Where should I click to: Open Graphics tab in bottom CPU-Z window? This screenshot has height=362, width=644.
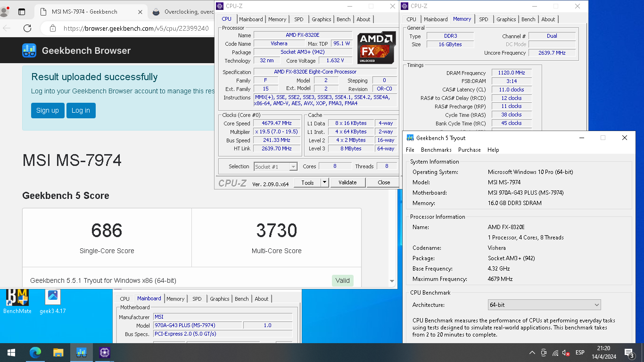(x=220, y=299)
